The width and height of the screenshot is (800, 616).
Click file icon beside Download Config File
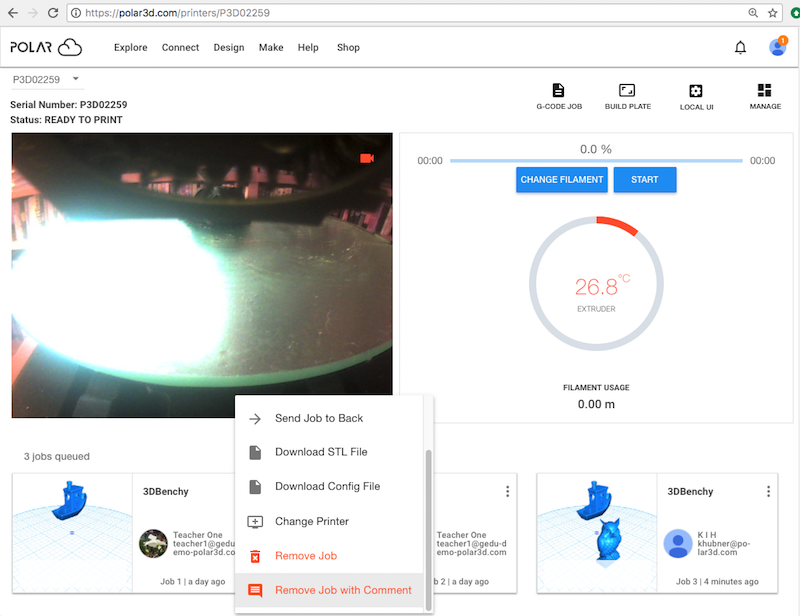255,487
